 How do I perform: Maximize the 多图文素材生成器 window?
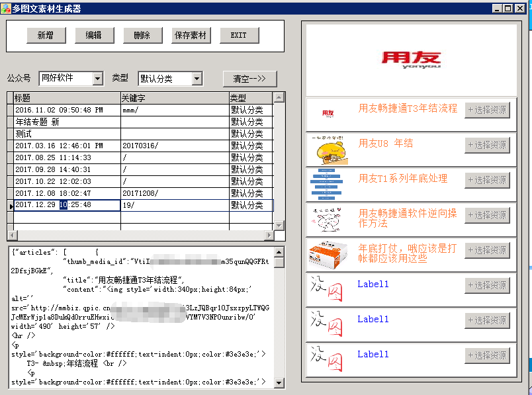click(x=508, y=9)
